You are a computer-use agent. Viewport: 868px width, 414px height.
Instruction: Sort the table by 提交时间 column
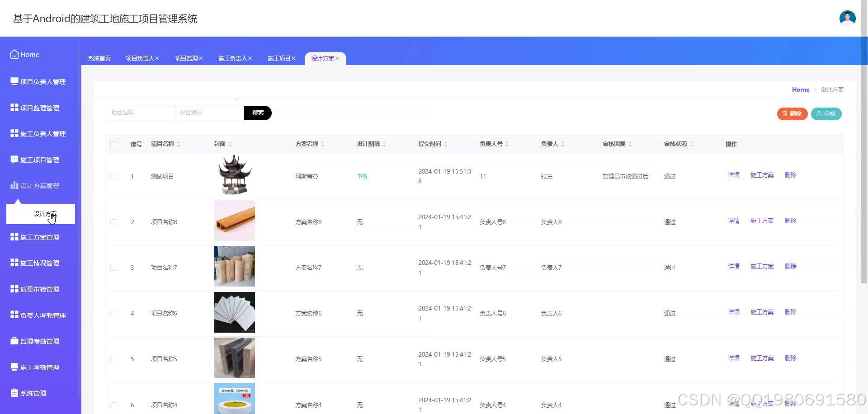click(446, 144)
